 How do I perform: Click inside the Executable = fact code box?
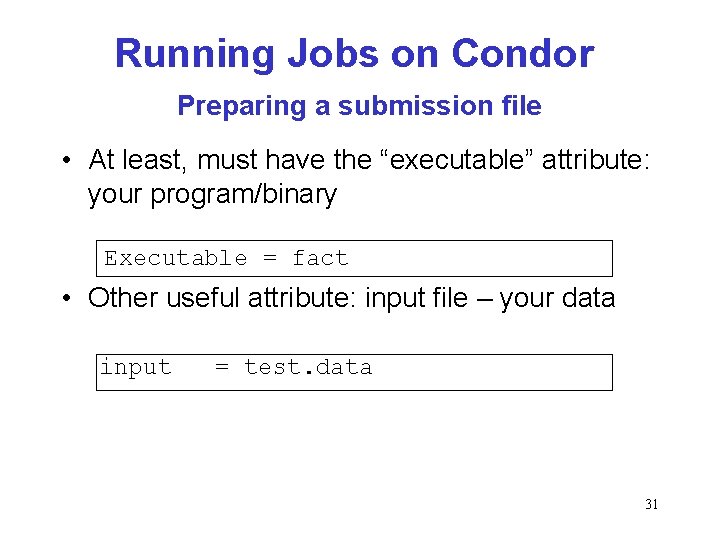pyautogui.click(x=354, y=259)
